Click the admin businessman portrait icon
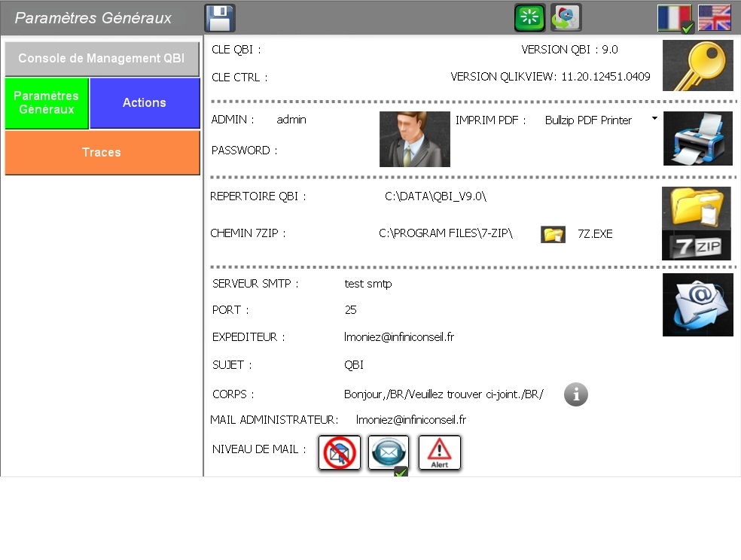 coord(414,138)
